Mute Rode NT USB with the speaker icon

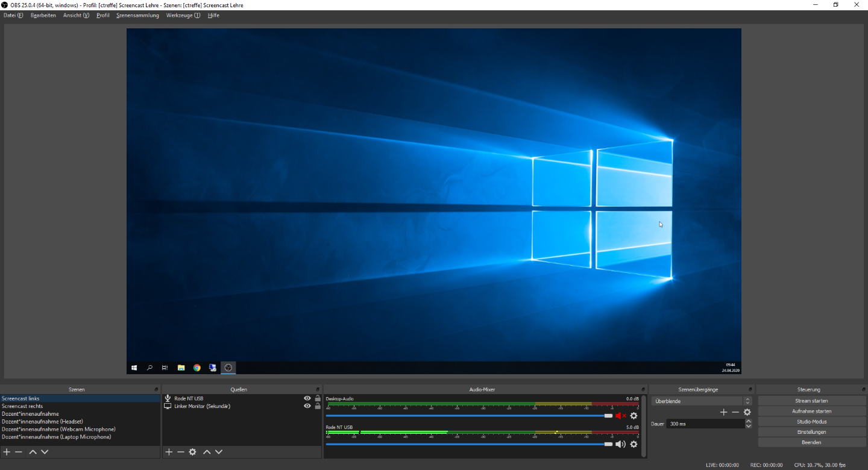coord(621,444)
